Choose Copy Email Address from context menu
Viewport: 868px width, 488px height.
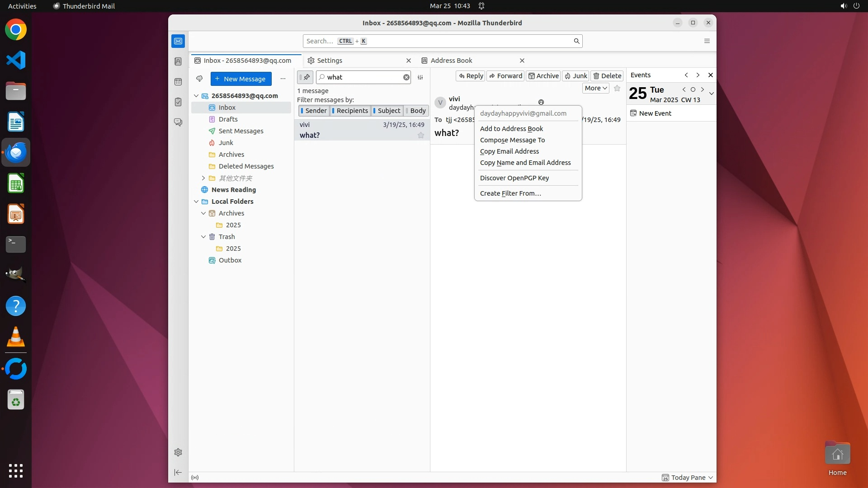pyautogui.click(x=509, y=151)
